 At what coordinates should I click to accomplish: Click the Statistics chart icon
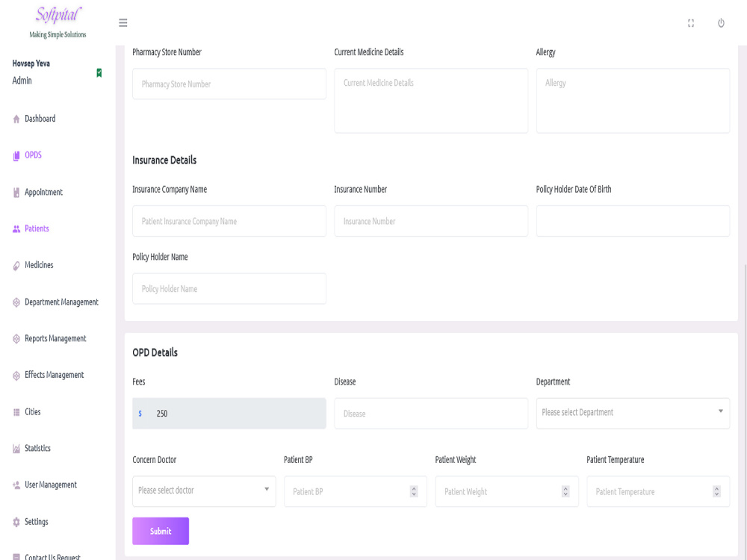pyautogui.click(x=16, y=449)
